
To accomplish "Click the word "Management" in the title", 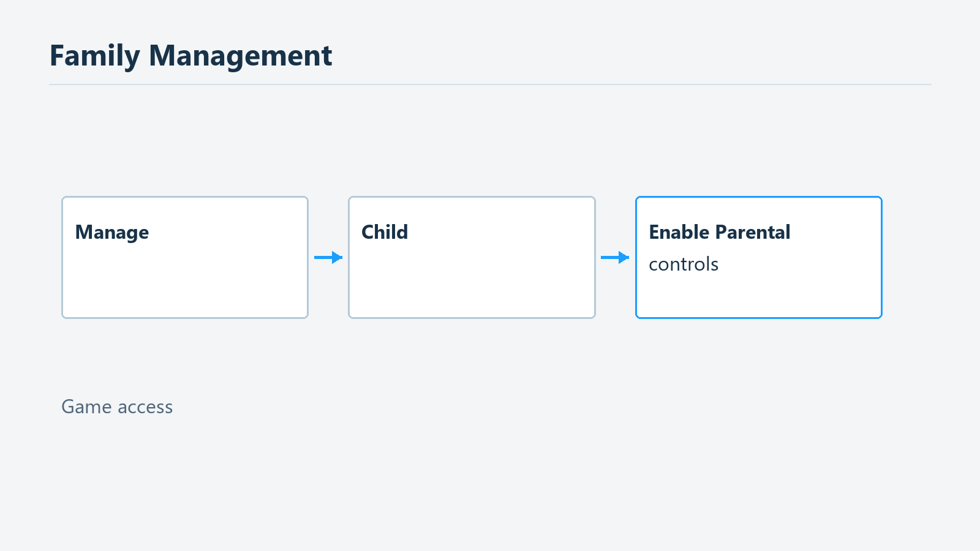I will [241, 56].
